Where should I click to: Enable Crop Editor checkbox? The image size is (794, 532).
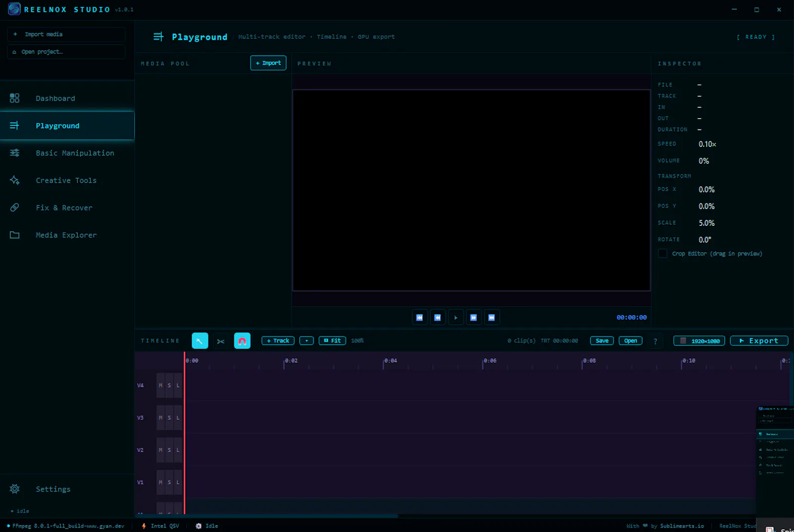pyautogui.click(x=662, y=254)
